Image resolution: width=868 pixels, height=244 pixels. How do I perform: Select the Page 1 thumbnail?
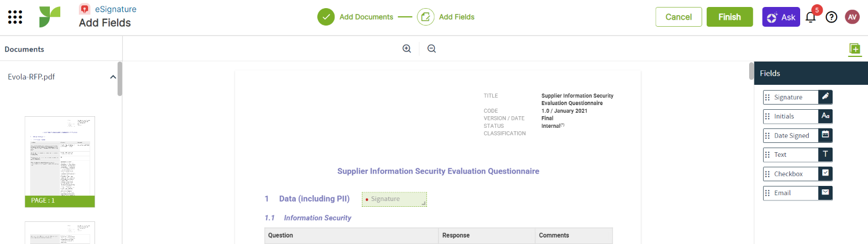pyautogui.click(x=60, y=162)
